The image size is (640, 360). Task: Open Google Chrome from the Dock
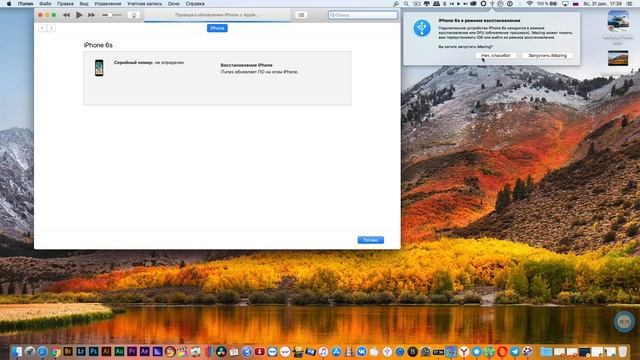(55, 351)
